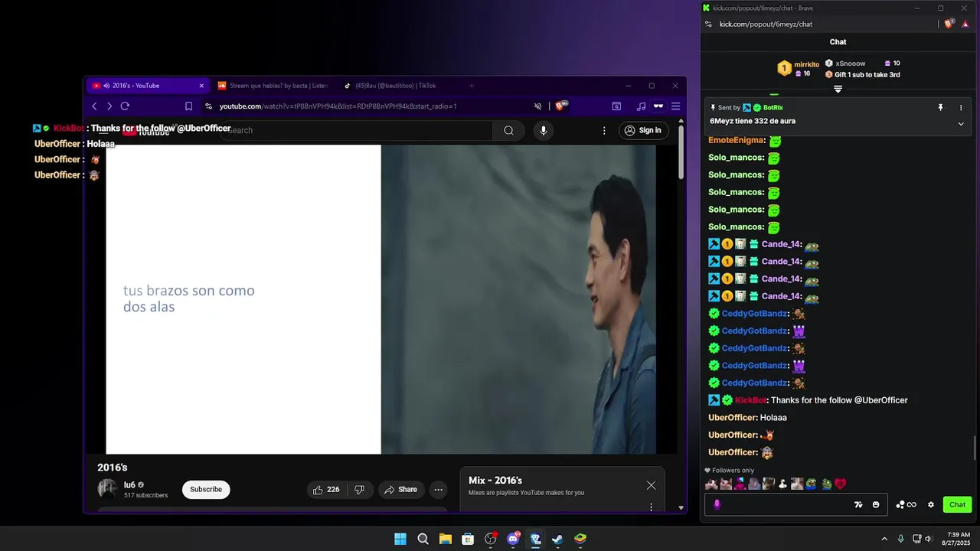Image resolution: width=980 pixels, height=551 pixels.
Task: Open site settings icon beside youtube.com URL
Action: click(x=208, y=106)
